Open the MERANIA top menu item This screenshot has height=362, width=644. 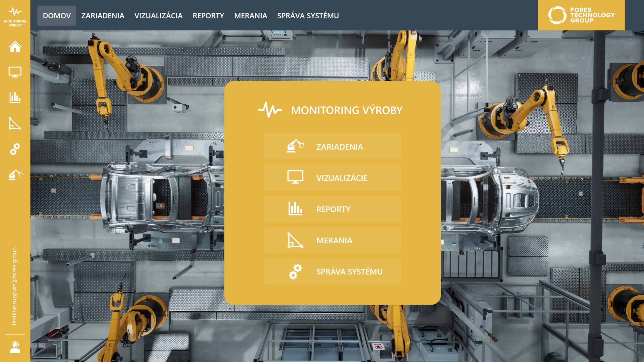pyautogui.click(x=251, y=16)
